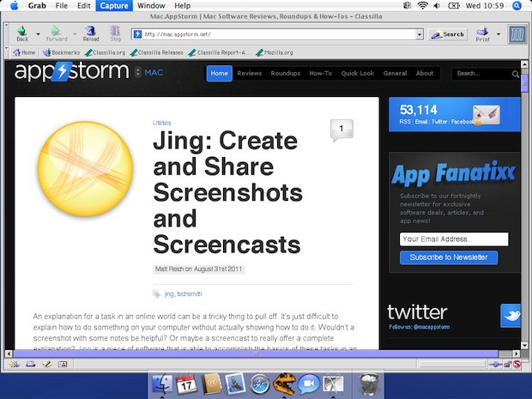Click the security lock status icon
Viewport: 532px width, 399px height.
[507, 365]
